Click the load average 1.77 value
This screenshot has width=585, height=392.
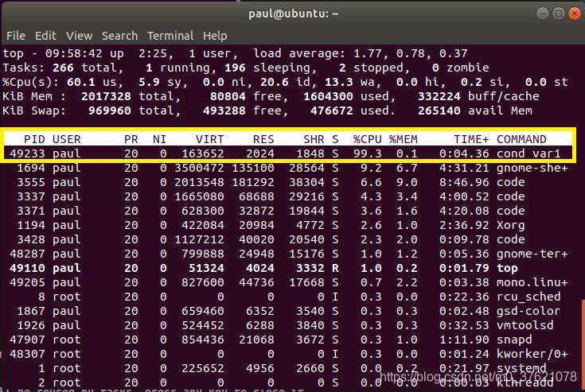tap(368, 53)
